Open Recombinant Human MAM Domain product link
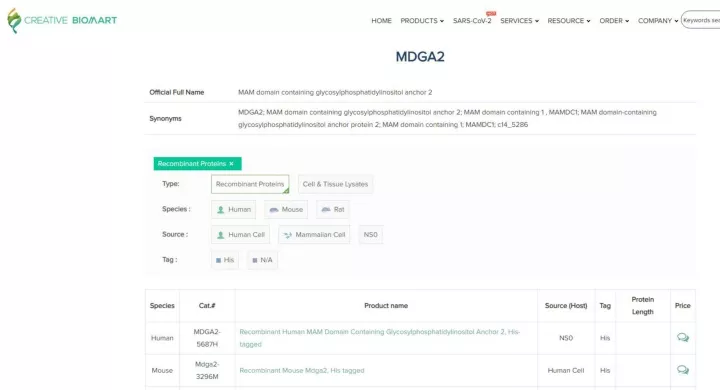Image resolution: width=720 pixels, height=390 pixels. (379, 338)
